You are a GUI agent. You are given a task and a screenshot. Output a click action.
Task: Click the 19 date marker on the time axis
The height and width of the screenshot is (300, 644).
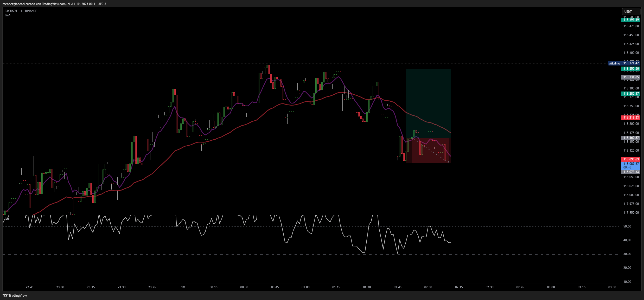pos(183,287)
